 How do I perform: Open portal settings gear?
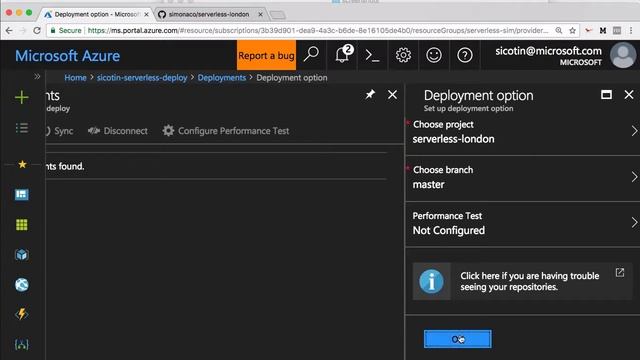(403, 55)
